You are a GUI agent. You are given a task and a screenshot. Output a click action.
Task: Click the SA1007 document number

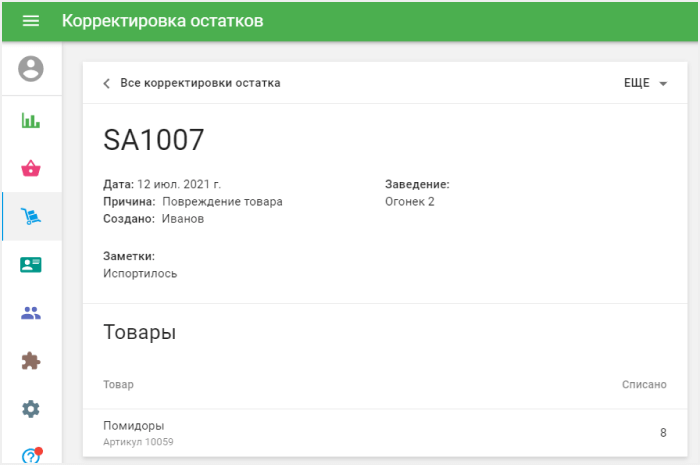coord(154,140)
